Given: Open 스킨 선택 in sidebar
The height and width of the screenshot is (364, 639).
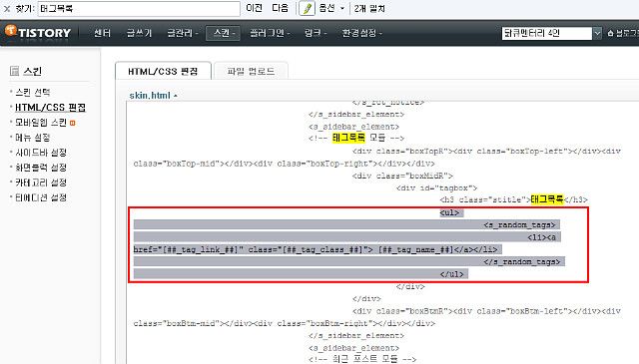Looking at the screenshot, I should coord(33,93).
